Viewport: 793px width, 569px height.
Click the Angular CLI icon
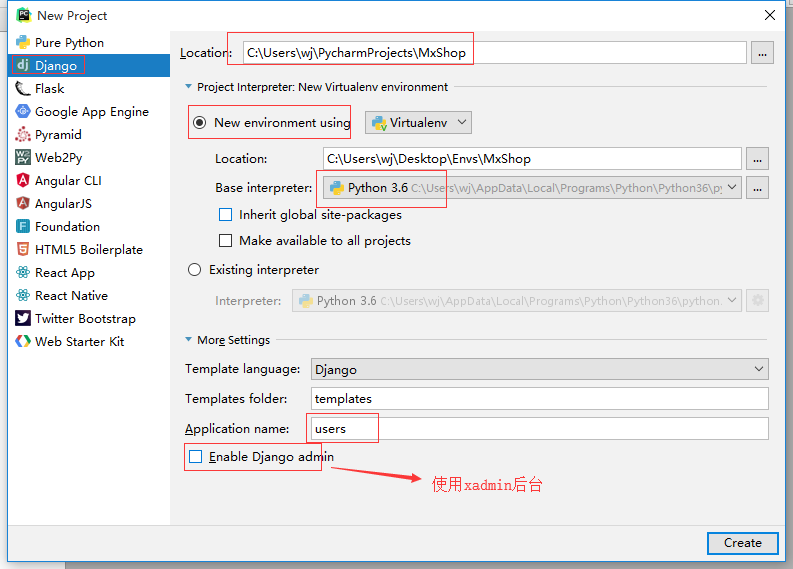(23, 181)
